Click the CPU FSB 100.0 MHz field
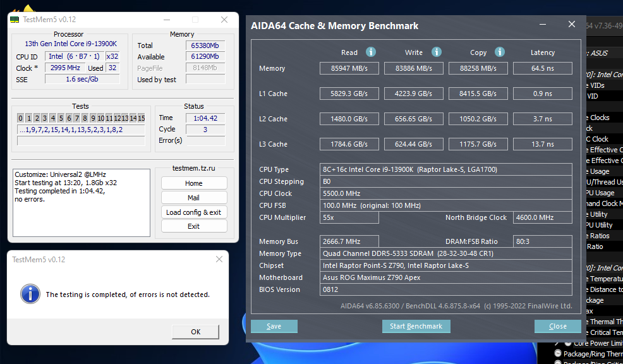The height and width of the screenshot is (364, 623). (x=446, y=205)
